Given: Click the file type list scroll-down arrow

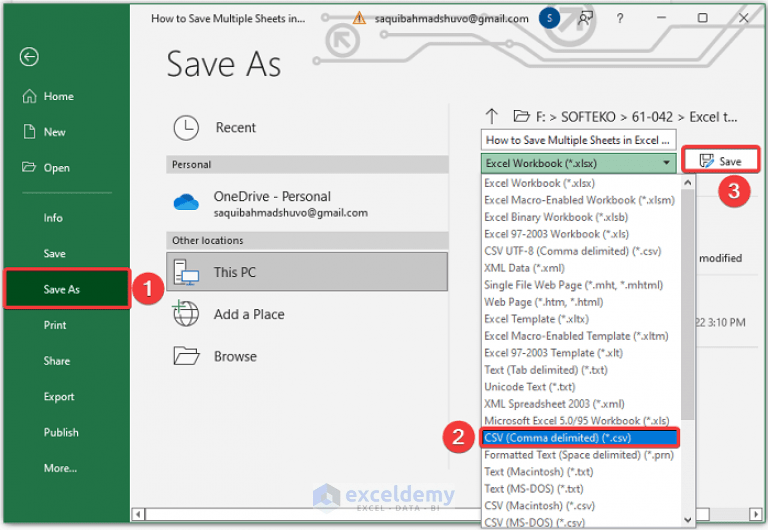Looking at the screenshot, I should tap(687, 520).
